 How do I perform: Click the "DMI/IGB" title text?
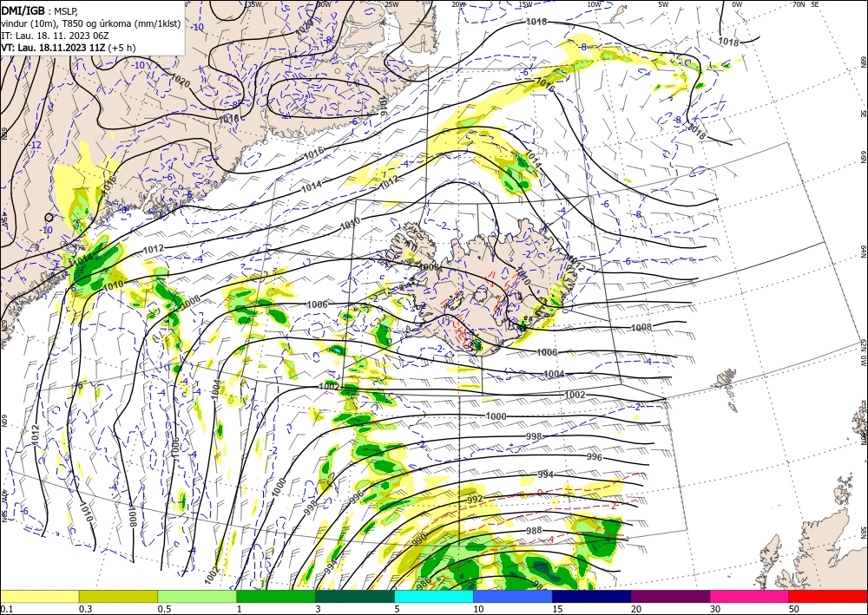[23, 11]
